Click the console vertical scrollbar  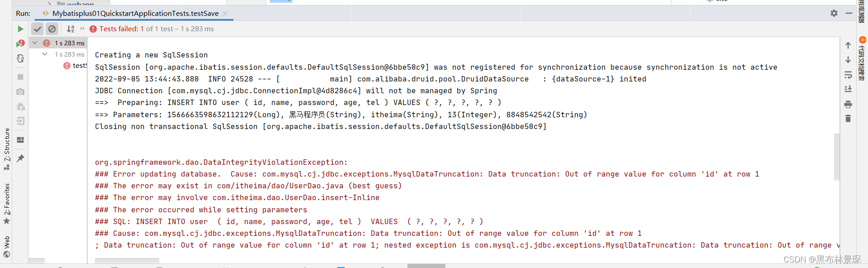(837, 156)
